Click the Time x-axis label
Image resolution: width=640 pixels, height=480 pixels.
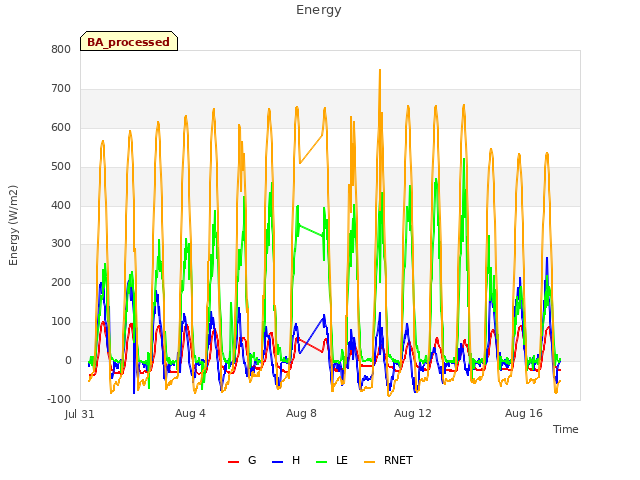(565, 429)
